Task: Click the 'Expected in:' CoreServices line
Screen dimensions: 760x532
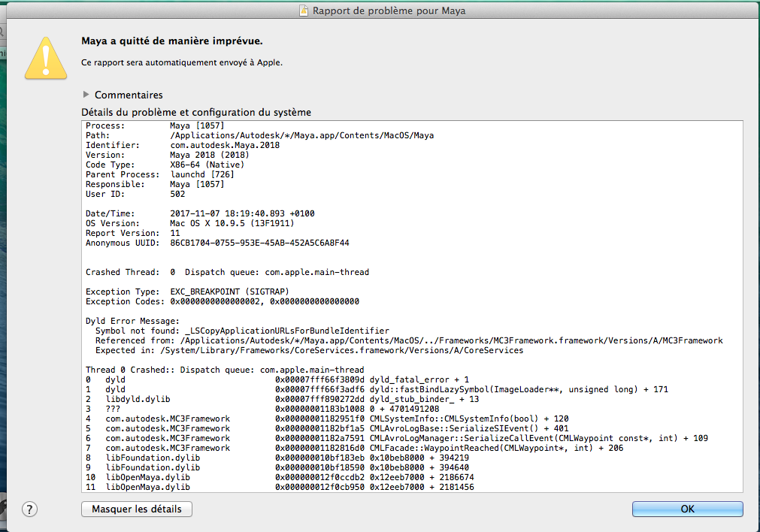Action: pyautogui.click(x=309, y=350)
